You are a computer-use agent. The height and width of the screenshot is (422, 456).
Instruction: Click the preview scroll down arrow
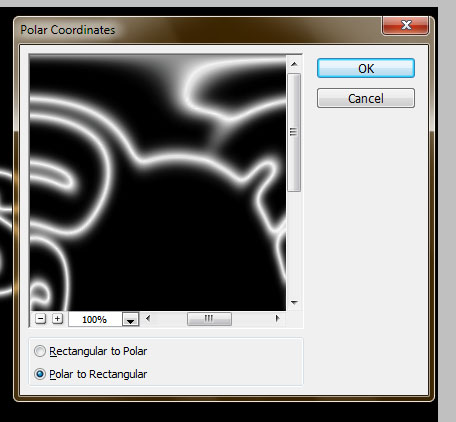point(294,303)
